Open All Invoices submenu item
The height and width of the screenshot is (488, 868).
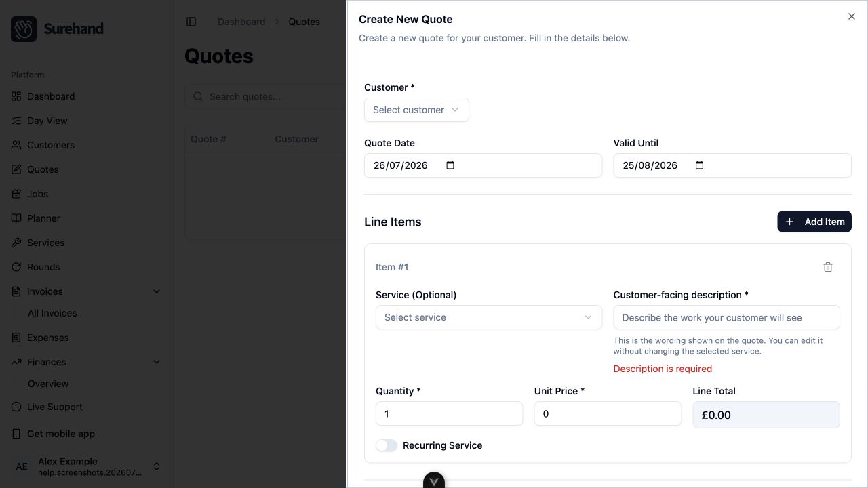click(52, 313)
